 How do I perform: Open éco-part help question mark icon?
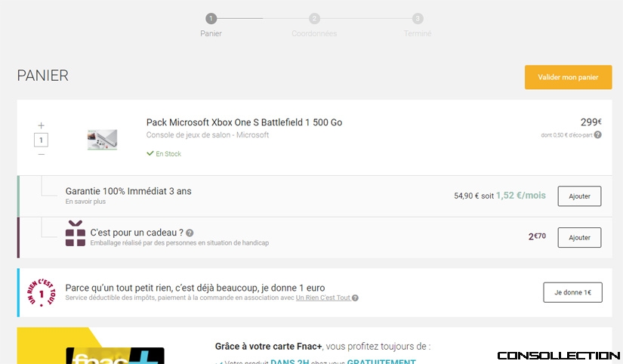point(597,134)
